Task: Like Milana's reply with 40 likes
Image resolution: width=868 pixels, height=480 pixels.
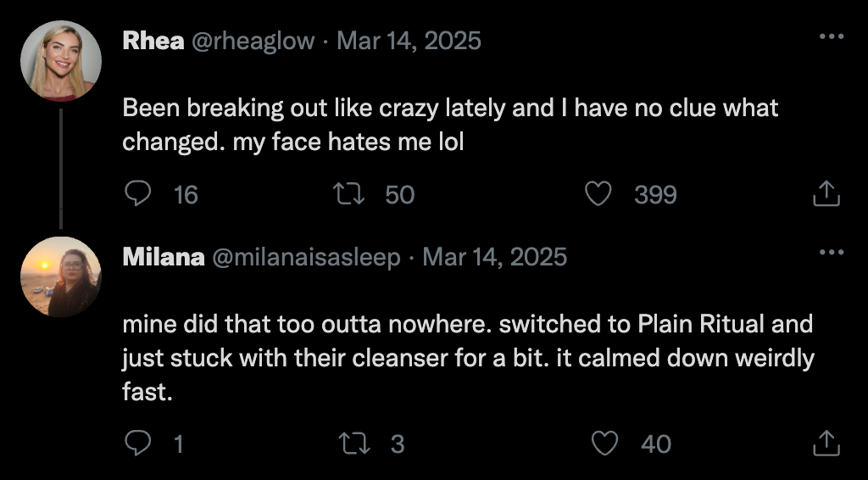Action: pos(604,443)
